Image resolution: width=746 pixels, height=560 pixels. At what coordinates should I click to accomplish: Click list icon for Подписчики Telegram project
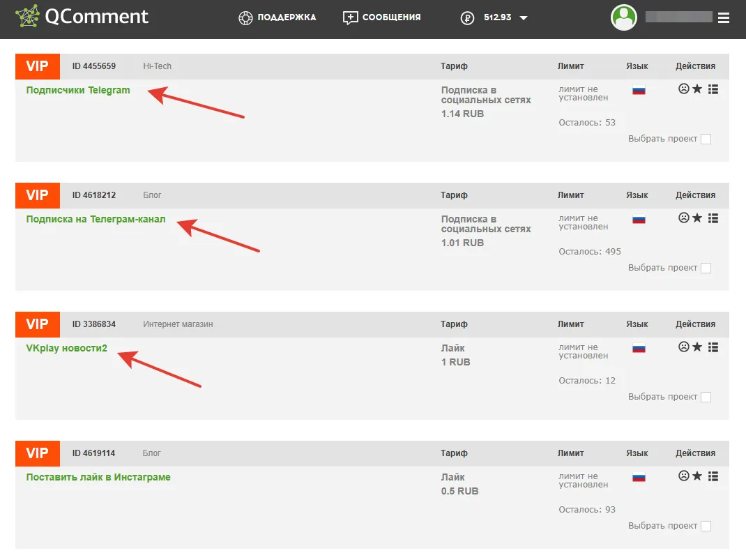(713, 89)
